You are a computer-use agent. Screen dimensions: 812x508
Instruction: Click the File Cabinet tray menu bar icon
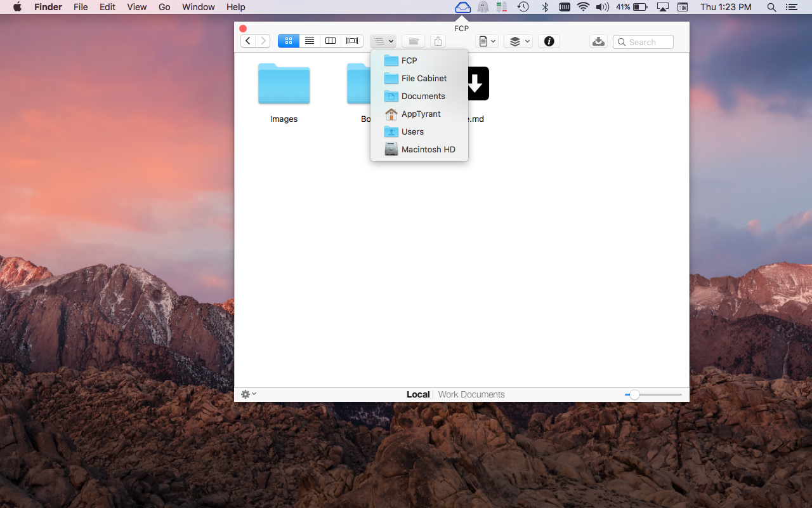click(x=463, y=7)
